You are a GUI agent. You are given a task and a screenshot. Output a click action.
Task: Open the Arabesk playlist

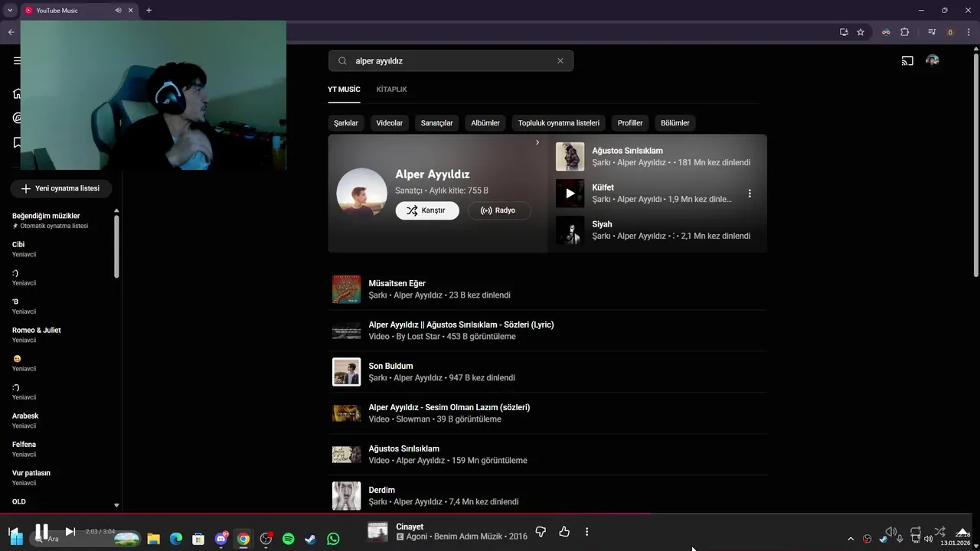tap(25, 416)
